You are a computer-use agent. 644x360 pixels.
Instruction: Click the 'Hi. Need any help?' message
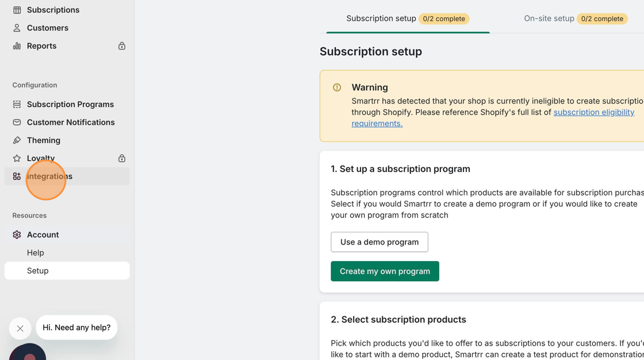(76, 327)
